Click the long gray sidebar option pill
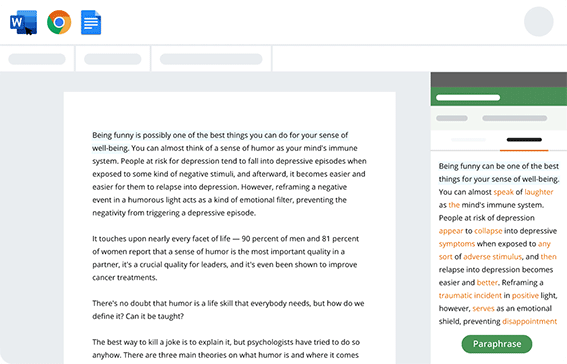 tap(514, 118)
